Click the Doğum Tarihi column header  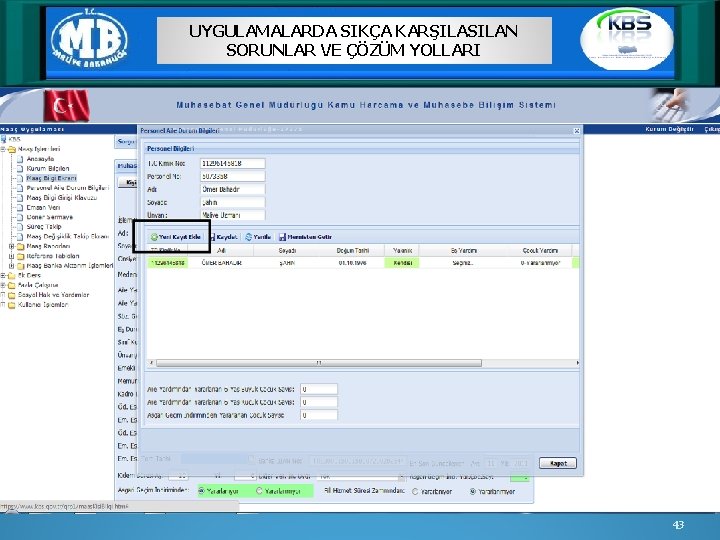pos(353,251)
